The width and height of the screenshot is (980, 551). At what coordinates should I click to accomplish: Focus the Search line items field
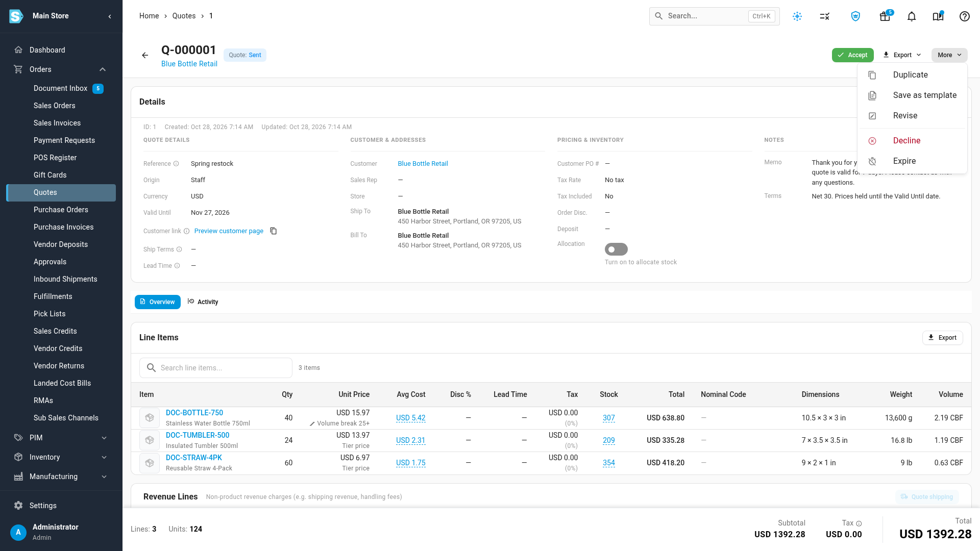[216, 368]
